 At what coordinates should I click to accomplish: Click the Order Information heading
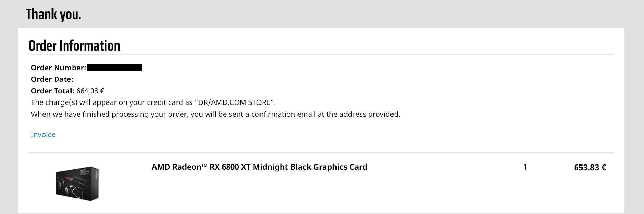pos(74,46)
